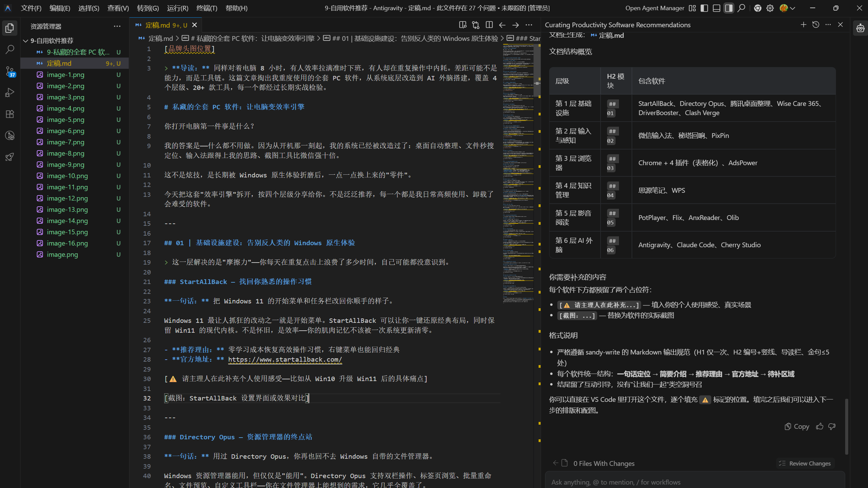Image resolution: width=868 pixels, height=488 pixels.
Task: Open editor more actions ellipsis menu
Action: 529,25
